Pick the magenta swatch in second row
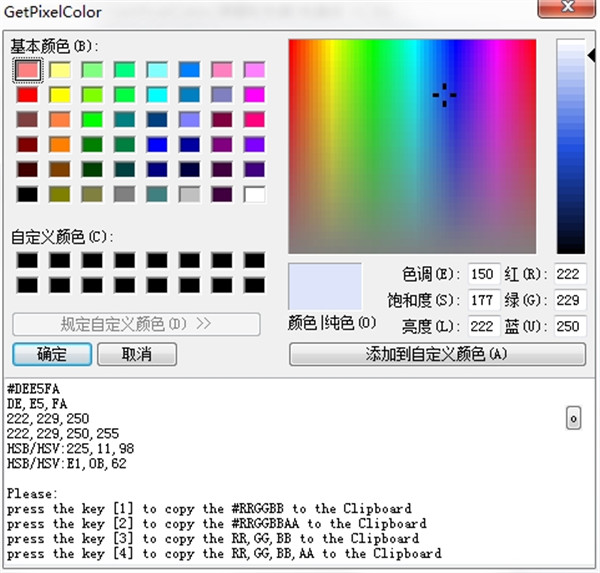This screenshot has width=600, height=573. pos(254,95)
